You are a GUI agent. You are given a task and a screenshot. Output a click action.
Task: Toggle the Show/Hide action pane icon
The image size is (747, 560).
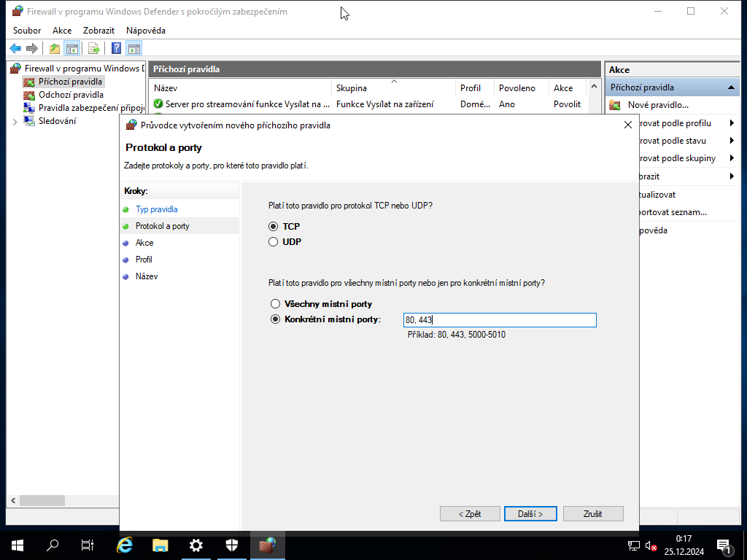tap(134, 48)
